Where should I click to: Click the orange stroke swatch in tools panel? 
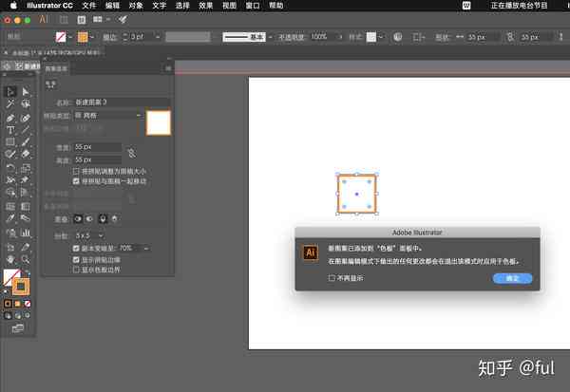click(21, 287)
